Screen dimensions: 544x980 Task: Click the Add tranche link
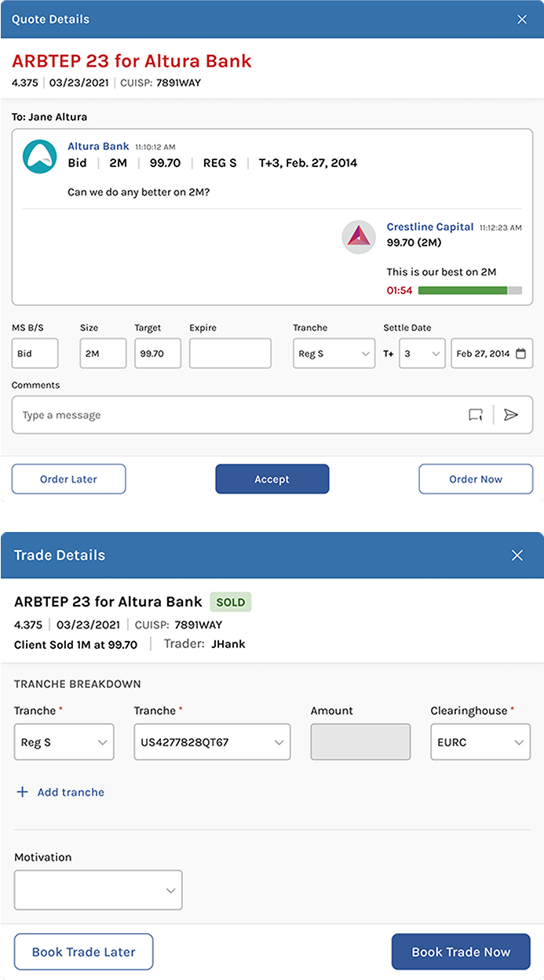pos(71,792)
